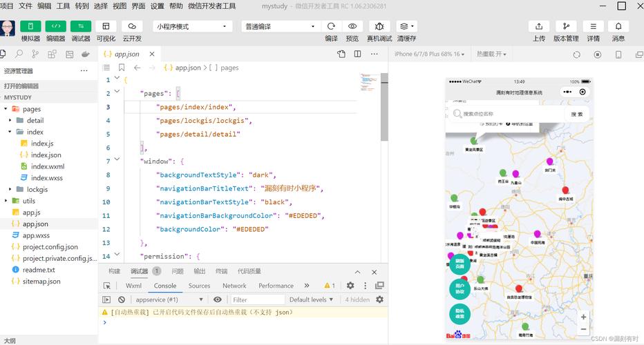The image size is (644, 345).
Task: Collapse the pages folder
Action: [x=6, y=109]
